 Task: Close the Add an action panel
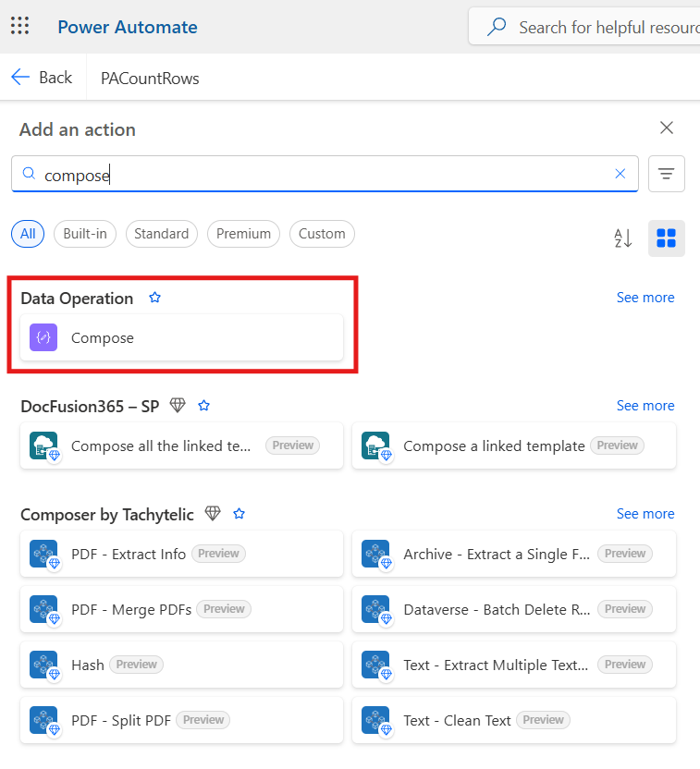click(666, 128)
